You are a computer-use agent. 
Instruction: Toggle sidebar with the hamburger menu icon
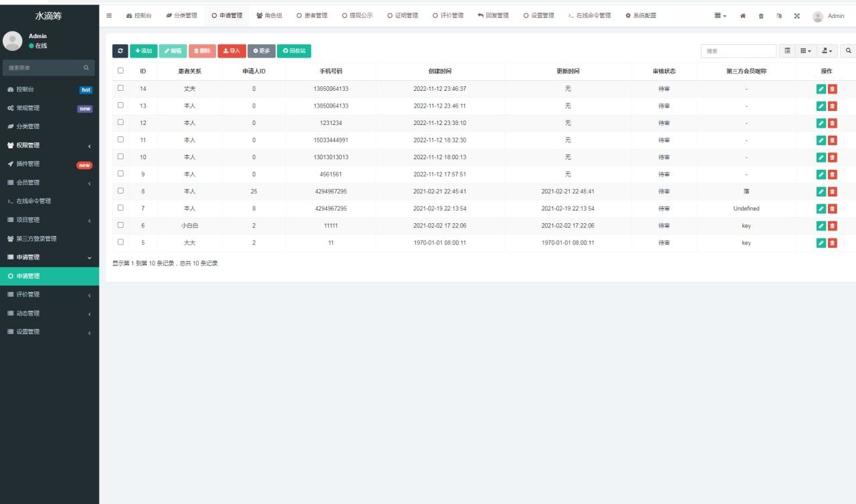[x=109, y=15]
